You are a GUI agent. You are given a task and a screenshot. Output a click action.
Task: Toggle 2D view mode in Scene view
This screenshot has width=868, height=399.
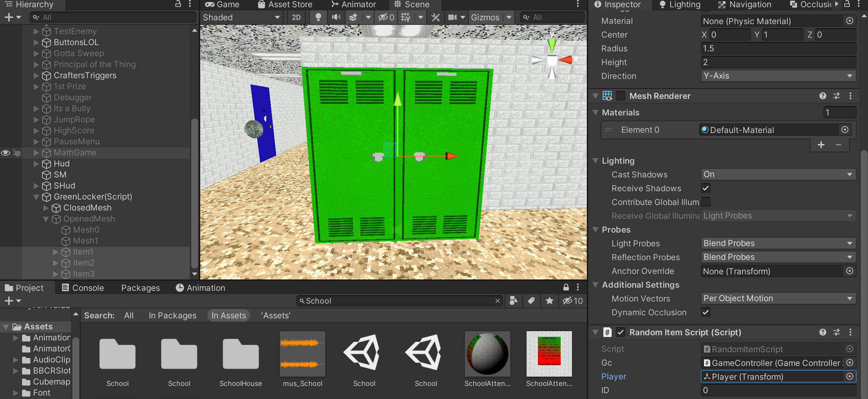click(296, 17)
